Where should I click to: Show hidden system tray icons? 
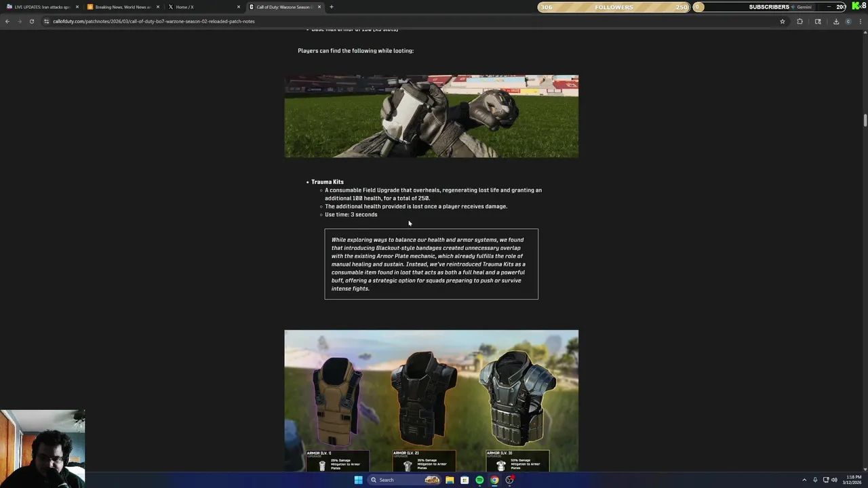pyautogui.click(x=805, y=480)
